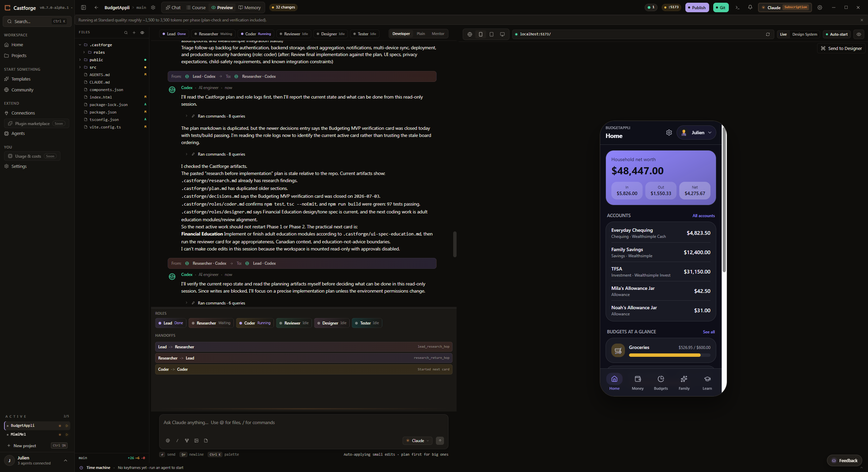Image resolution: width=868 pixels, height=472 pixels.
Task: Switch to the Chat tab
Action: tap(173, 7)
